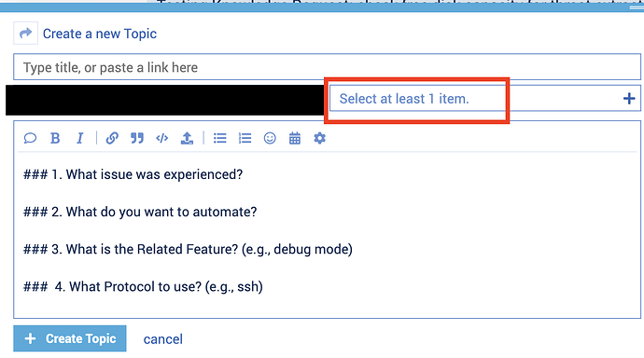Click the Create Topic button

click(x=70, y=338)
